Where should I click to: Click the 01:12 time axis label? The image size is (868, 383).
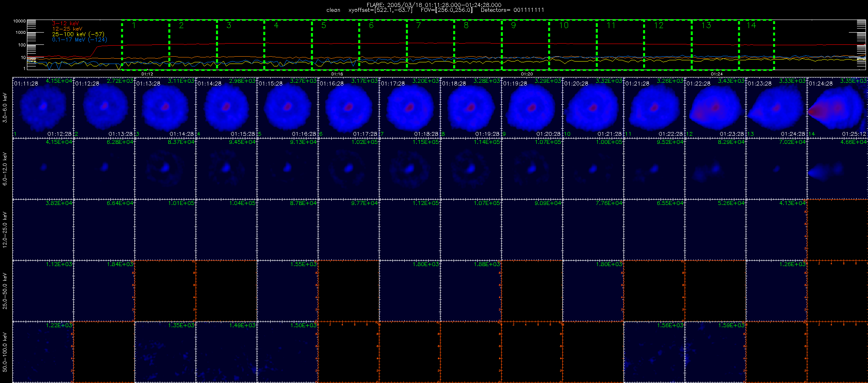[x=147, y=74]
